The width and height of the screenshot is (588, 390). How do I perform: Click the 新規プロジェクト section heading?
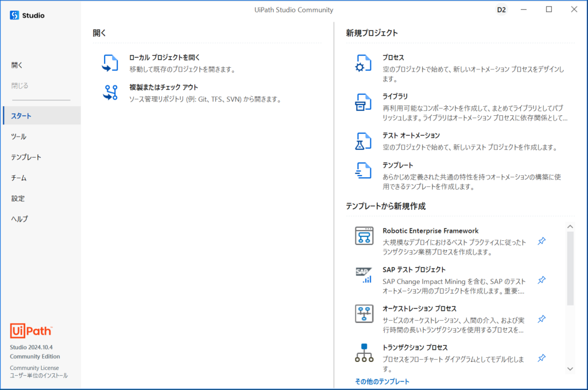pos(372,33)
